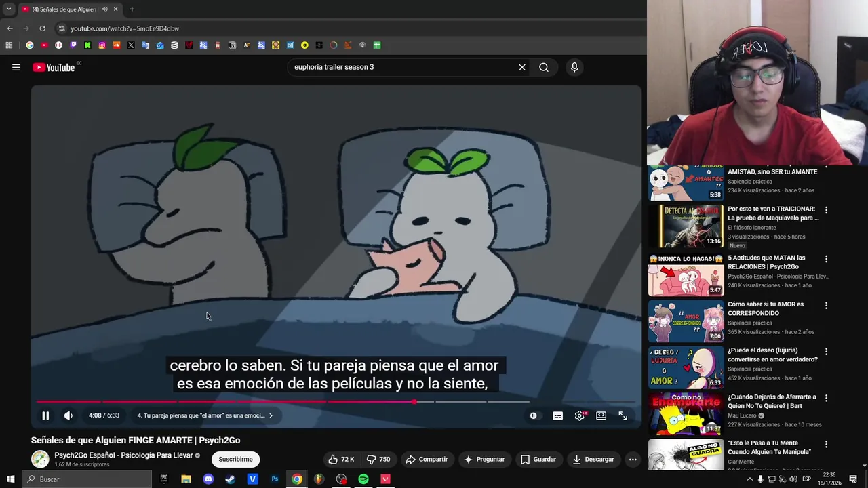Open the SoundCloud bookmark icon
Image resolution: width=868 pixels, height=488 pixels.
tap(117, 45)
